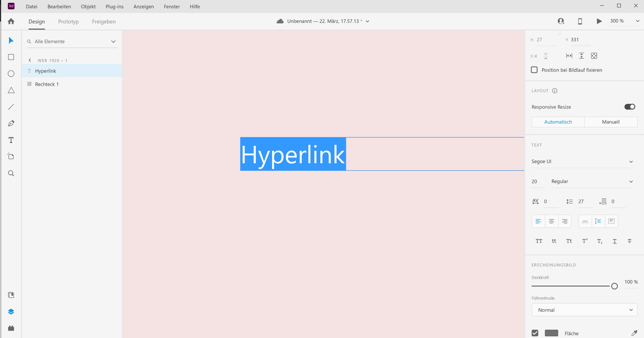Enable Position bei Bildlauf fixieren

[534, 70]
